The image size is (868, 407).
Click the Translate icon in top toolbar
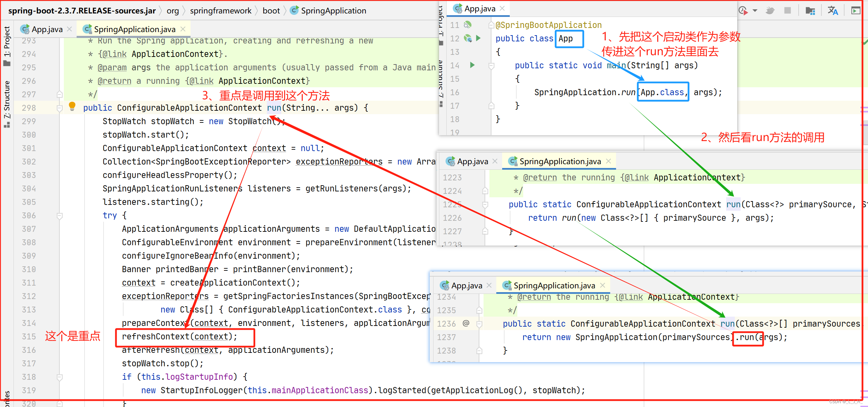click(832, 11)
